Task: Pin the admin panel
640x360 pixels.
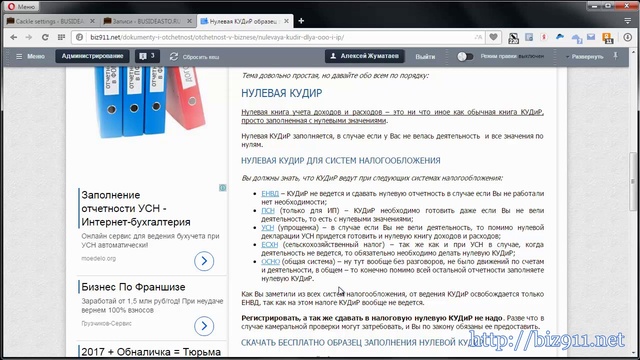Action: (x=616, y=56)
